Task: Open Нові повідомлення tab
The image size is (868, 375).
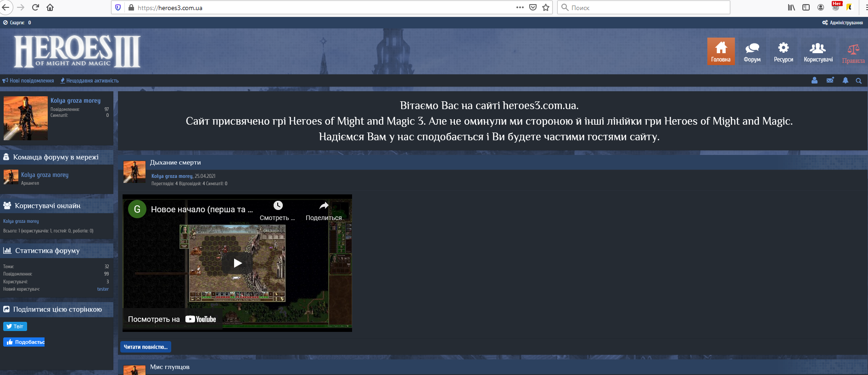Action: click(x=28, y=81)
